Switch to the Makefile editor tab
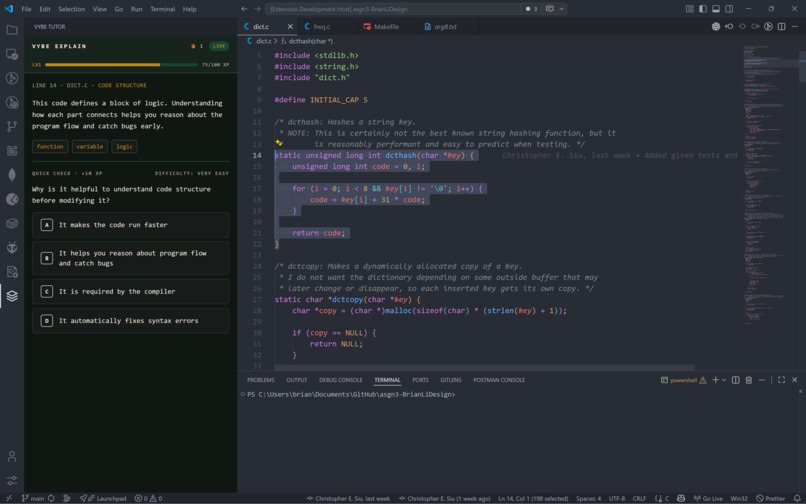 click(386, 26)
